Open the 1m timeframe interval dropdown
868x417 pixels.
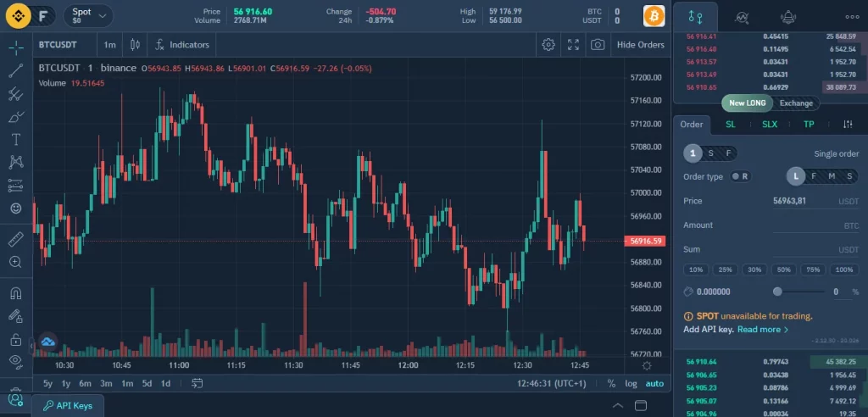tap(110, 45)
